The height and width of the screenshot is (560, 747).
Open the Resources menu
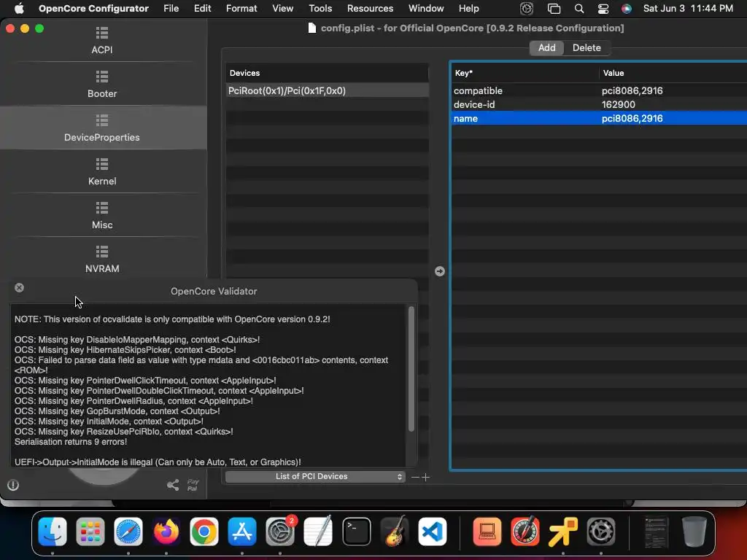[x=370, y=8]
